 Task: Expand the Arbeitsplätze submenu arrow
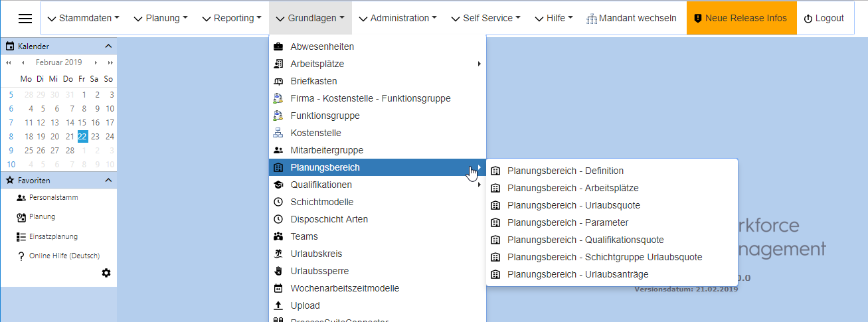479,64
